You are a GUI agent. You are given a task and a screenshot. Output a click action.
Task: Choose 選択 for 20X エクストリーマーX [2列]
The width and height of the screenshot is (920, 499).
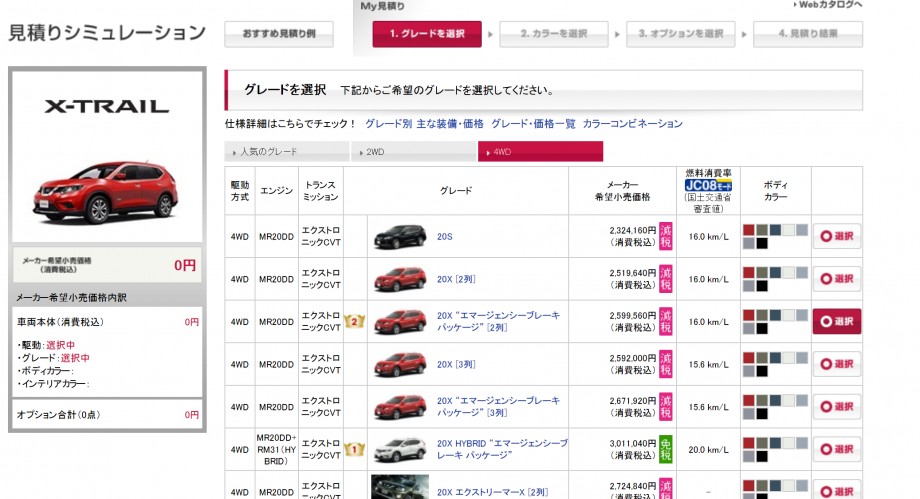point(837,491)
